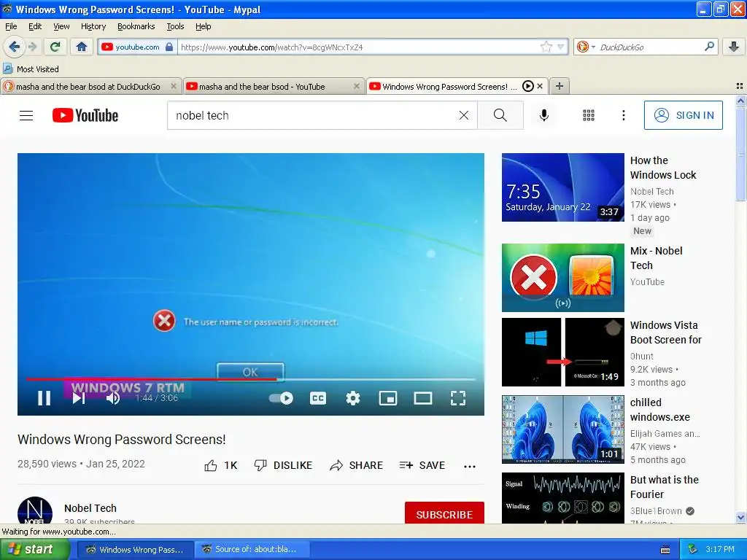Click the Most Visited bookmark folder
Screen dimensions: 747x560
click(x=31, y=69)
